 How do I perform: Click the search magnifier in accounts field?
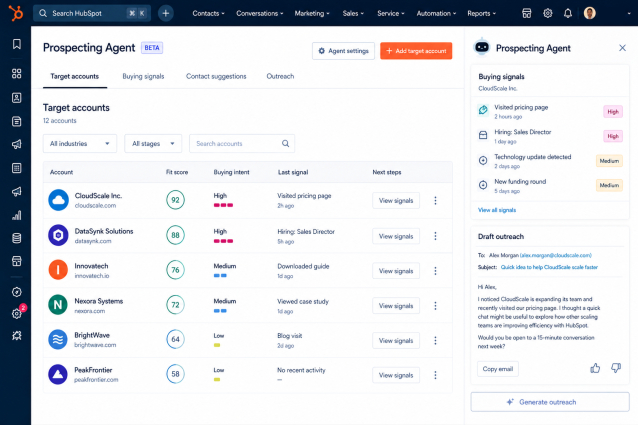coord(286,144)
